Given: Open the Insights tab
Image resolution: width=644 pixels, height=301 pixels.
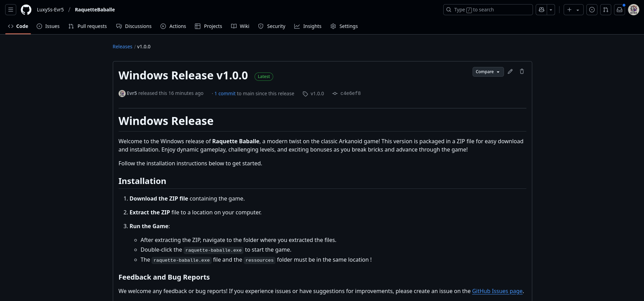Looking at the screenshot, I should coord(308,26).
